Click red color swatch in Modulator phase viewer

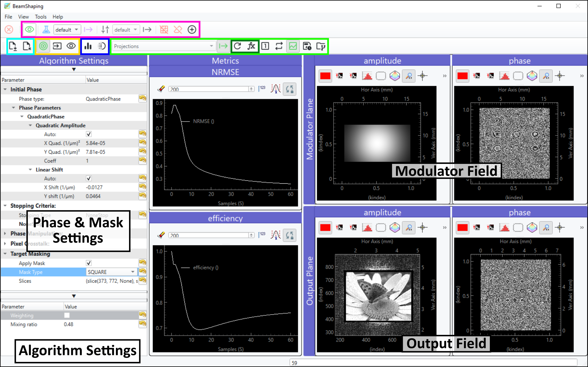(x=462, y=76)
